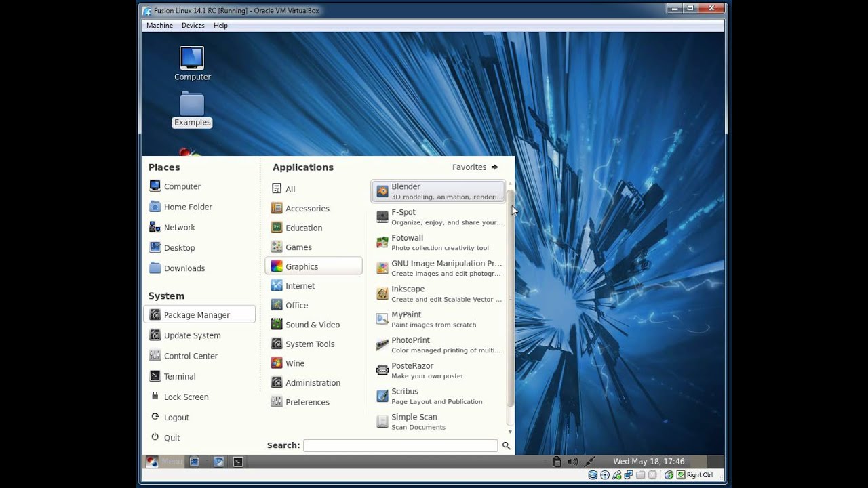Click the volume speaker tray icon
868x488 pixels.
[573, 462]
